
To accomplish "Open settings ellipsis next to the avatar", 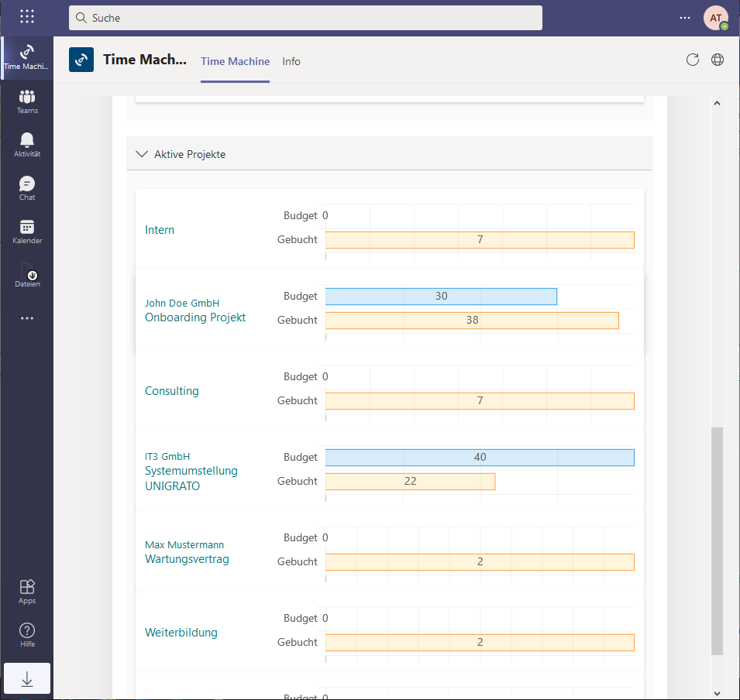I will (x=684, y=18).
